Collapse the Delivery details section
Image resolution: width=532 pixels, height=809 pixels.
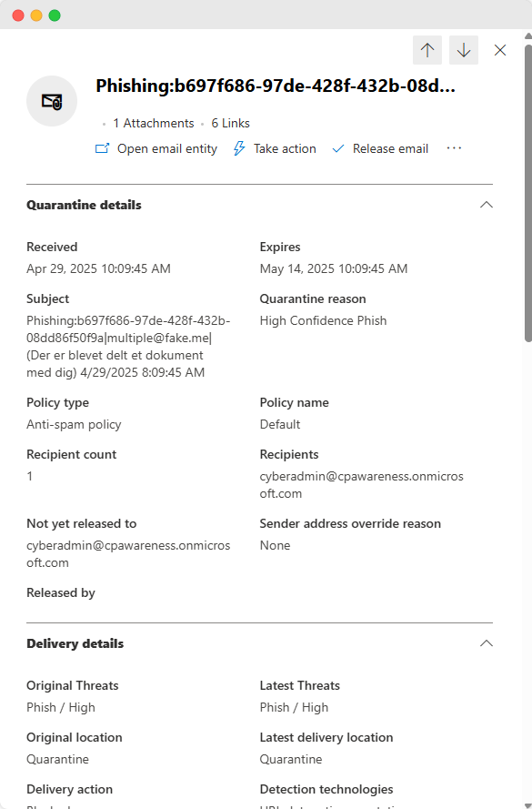(486, 643)
